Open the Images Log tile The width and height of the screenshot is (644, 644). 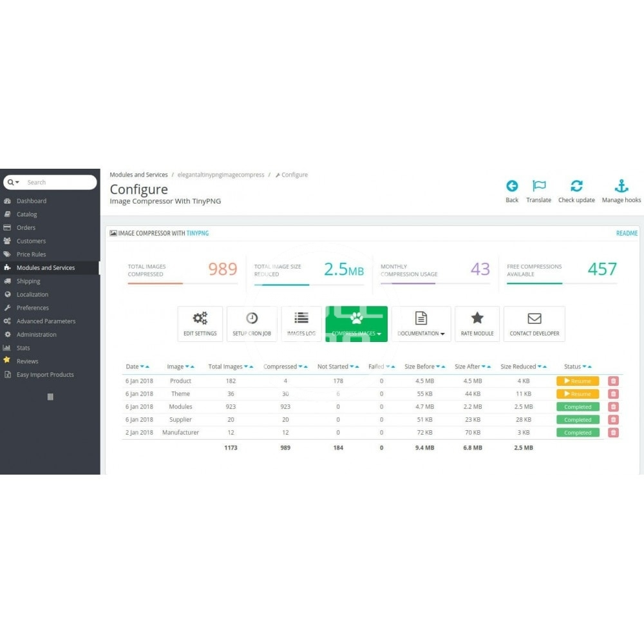[301, 323]
